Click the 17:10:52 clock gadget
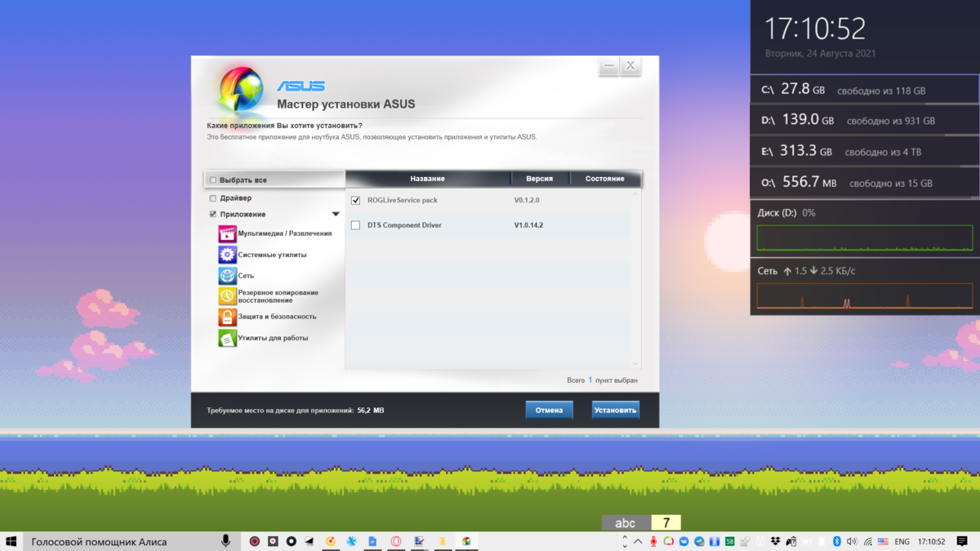Image resolution: width=980 pixels, height=551 pixels. (x=814, y=29)
